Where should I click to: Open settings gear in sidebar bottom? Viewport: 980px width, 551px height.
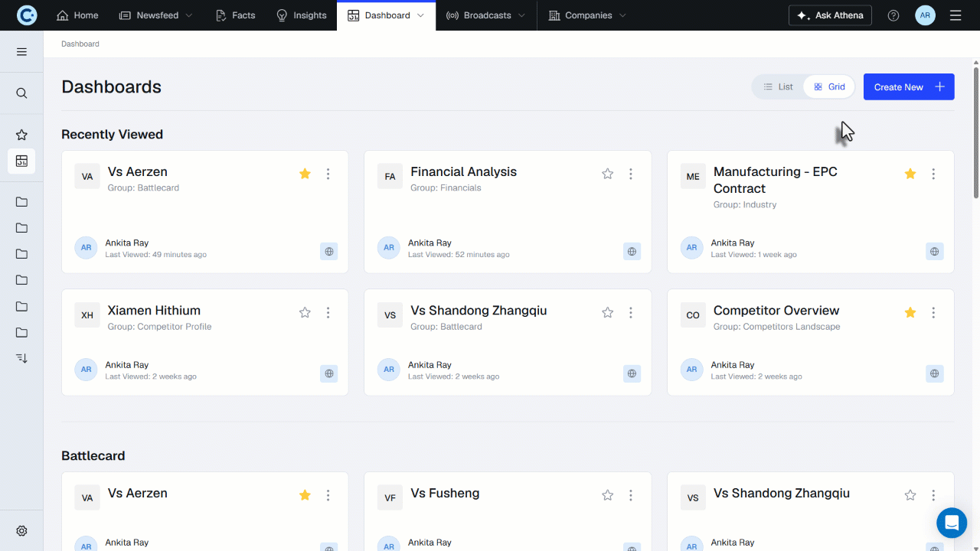pyautogui.click(x=21, y=531)
